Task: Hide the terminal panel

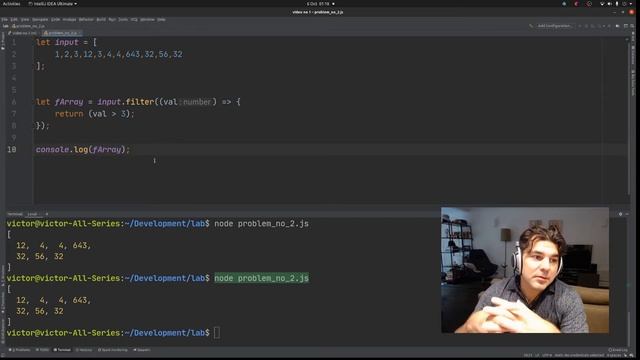Action: pyautogui.click(x=627, y=214)
